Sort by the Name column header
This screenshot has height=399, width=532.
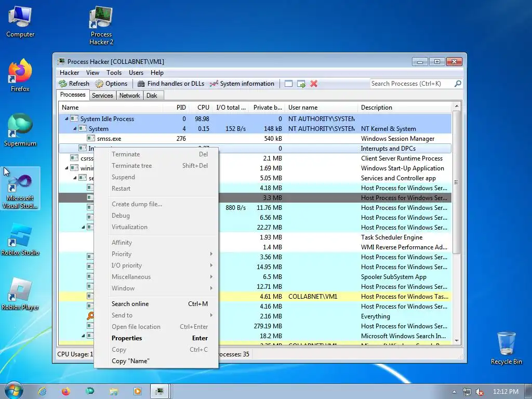pyautogui.click(x=111, y=108)
